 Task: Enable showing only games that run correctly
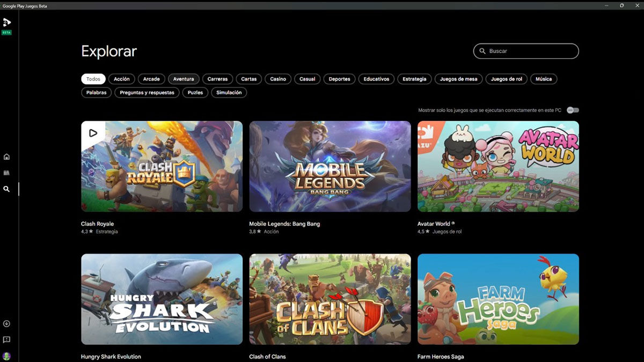tap(572, 109)
